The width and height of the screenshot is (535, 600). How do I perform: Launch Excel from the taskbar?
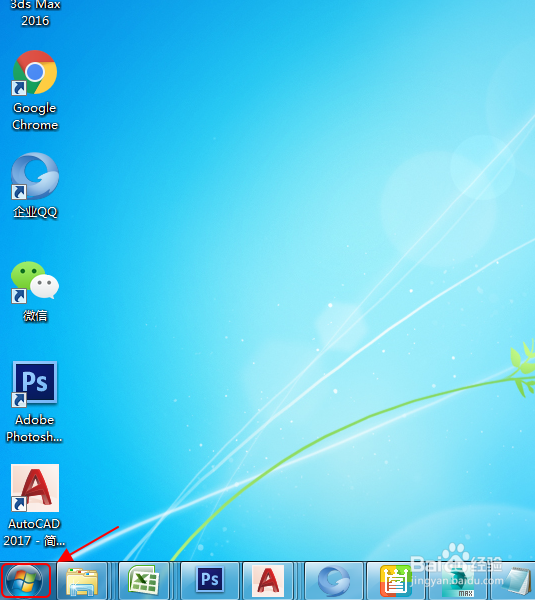tap(144, 581)
